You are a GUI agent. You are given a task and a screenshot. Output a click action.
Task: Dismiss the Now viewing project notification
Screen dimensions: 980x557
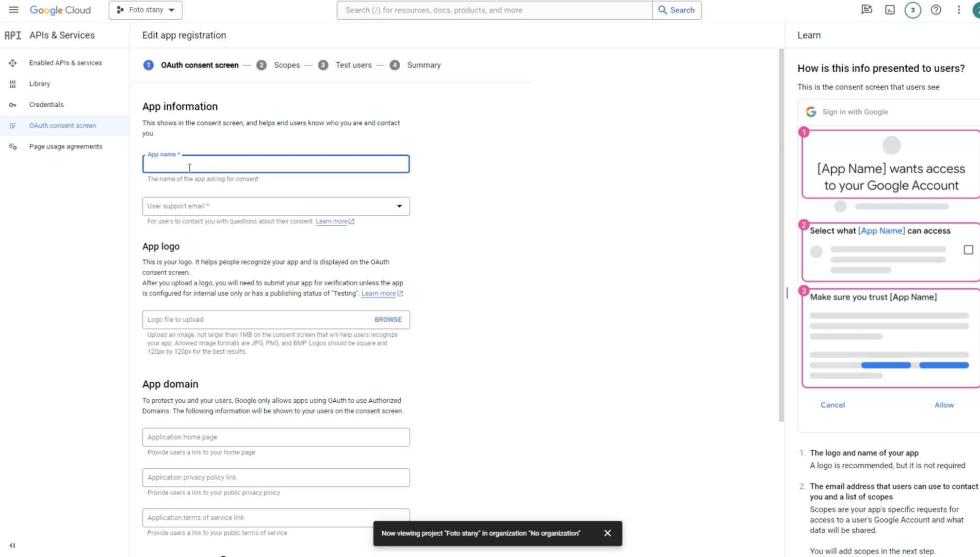(607, 533)
